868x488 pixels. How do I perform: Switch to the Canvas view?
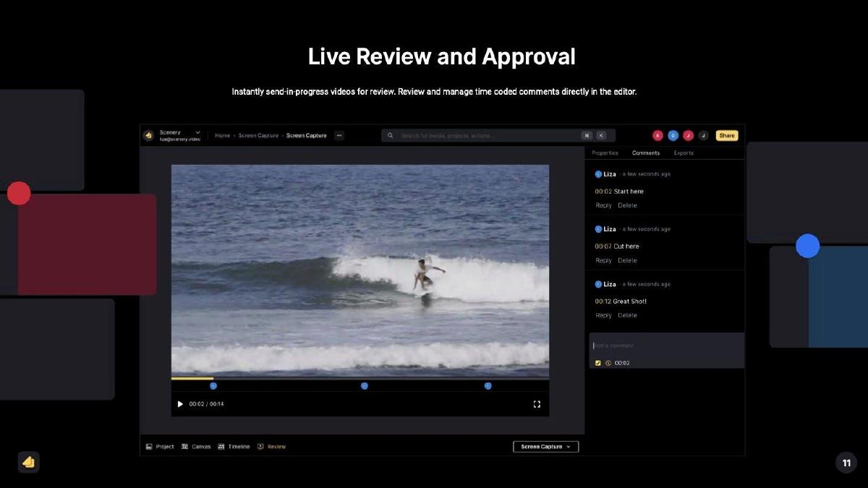coord(196,447)
